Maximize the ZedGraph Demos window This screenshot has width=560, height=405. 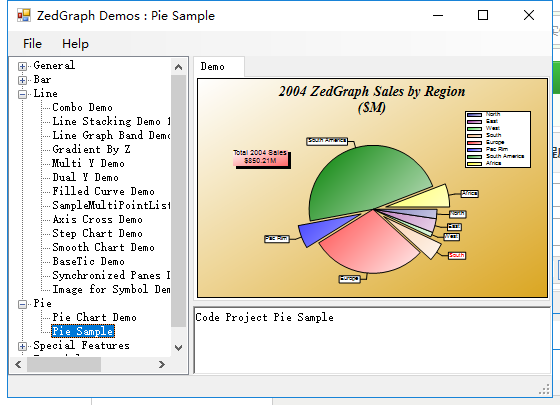(x=483, y=15)
